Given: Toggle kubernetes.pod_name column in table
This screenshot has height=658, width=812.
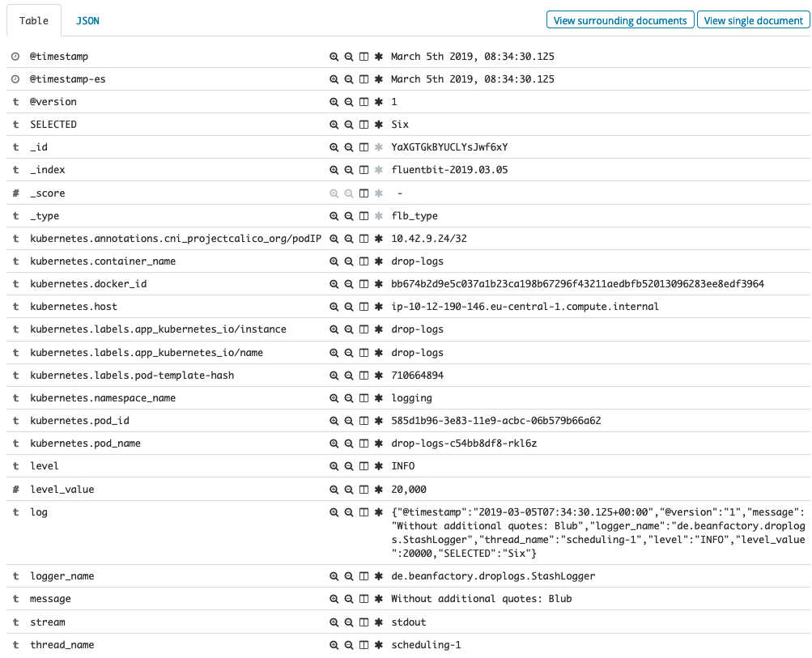Looking at the screenshot, I should [x=364, y=444].
